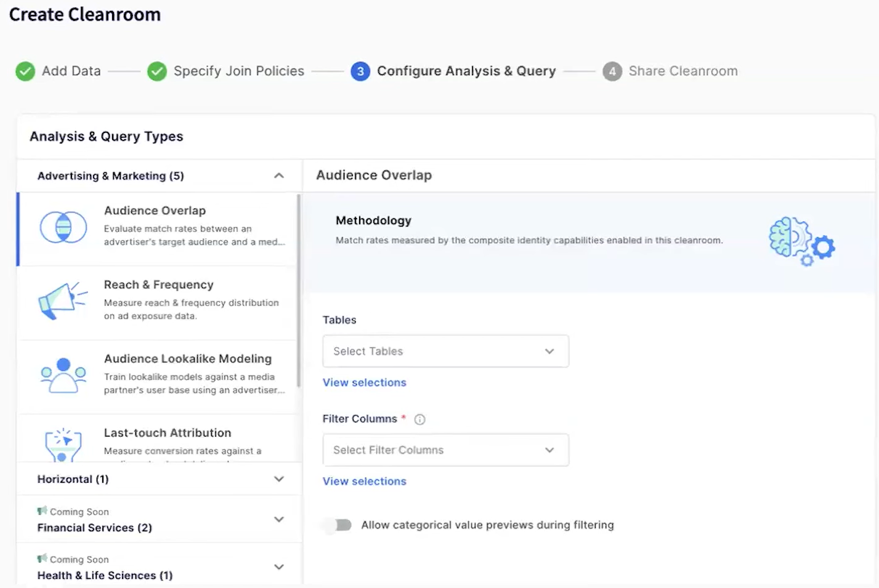Click the Specify Join Policies completed checkmark

(157, 71)
